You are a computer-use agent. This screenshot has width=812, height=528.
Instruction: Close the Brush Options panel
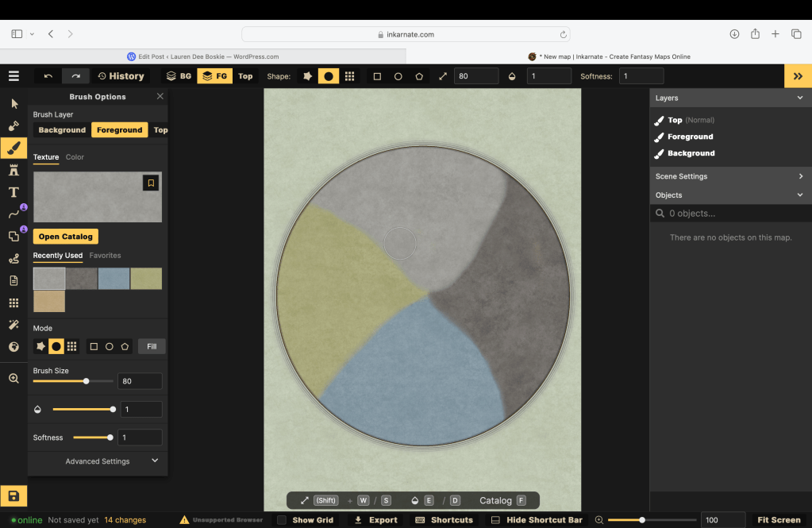click(160, 96)
